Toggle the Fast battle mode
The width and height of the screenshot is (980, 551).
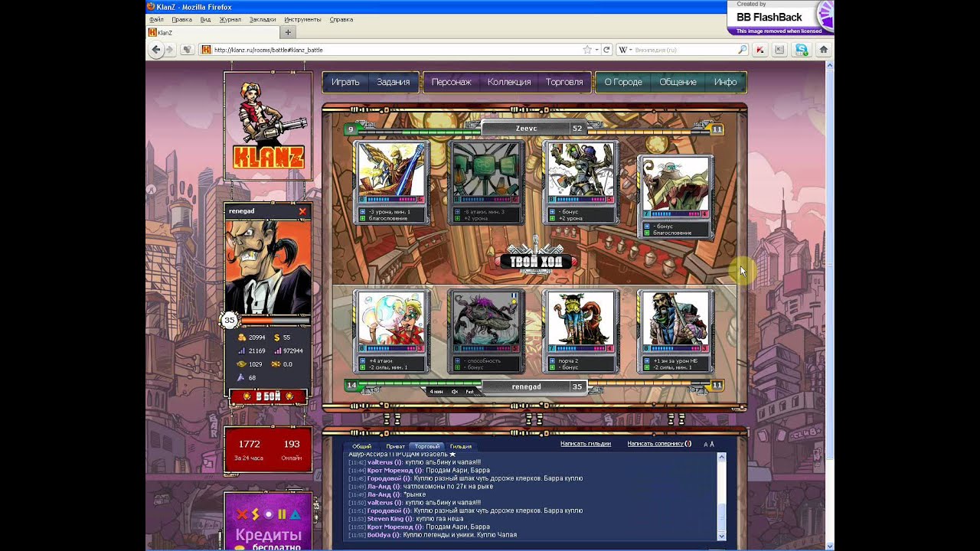pyautogui.click(x=469, y=391)
